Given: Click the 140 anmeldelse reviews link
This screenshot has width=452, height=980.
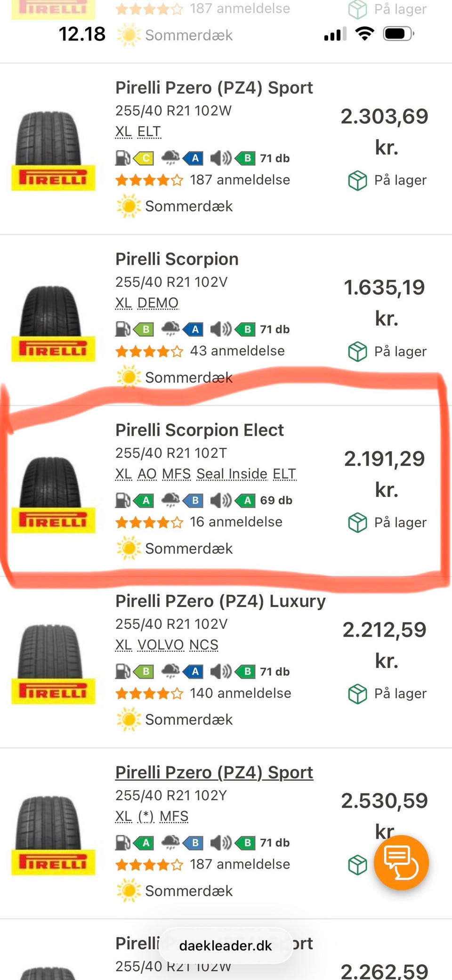Looking at the screenshot, I should click(240, 693).
